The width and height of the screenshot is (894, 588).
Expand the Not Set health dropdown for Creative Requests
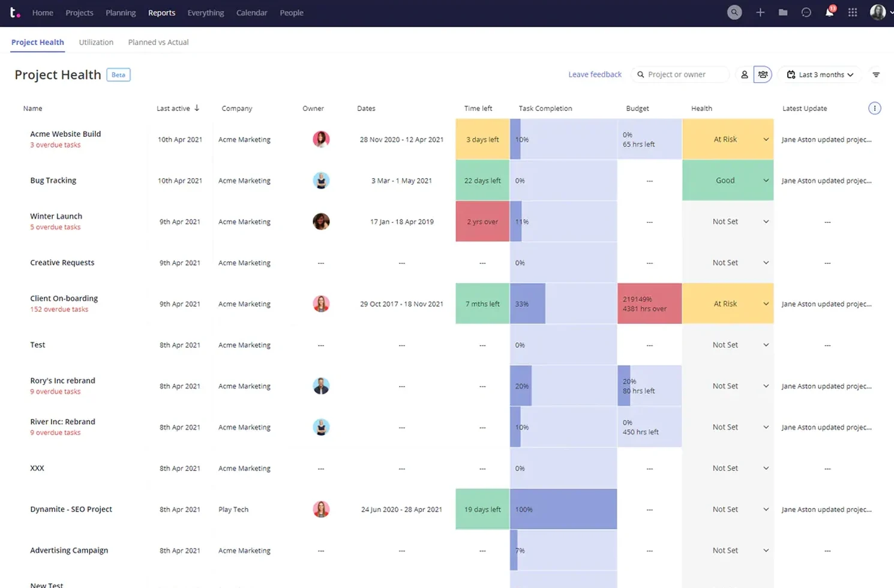tap(765, 262)
